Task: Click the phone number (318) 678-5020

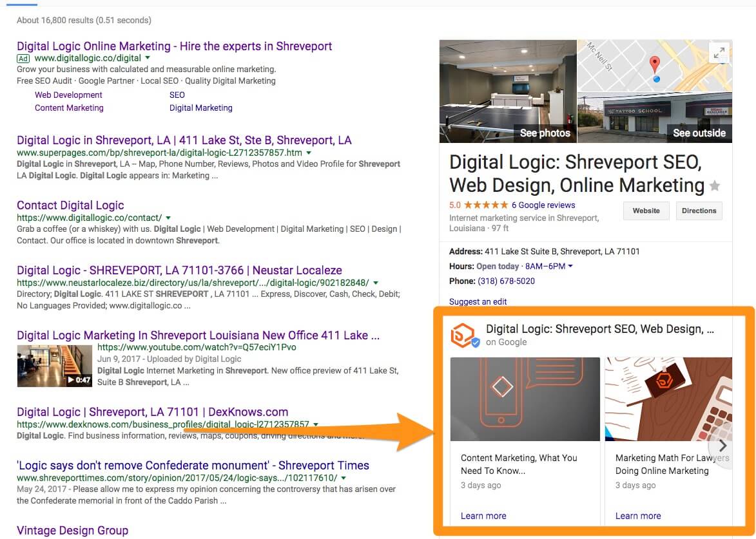Action: tap(506, 281)
